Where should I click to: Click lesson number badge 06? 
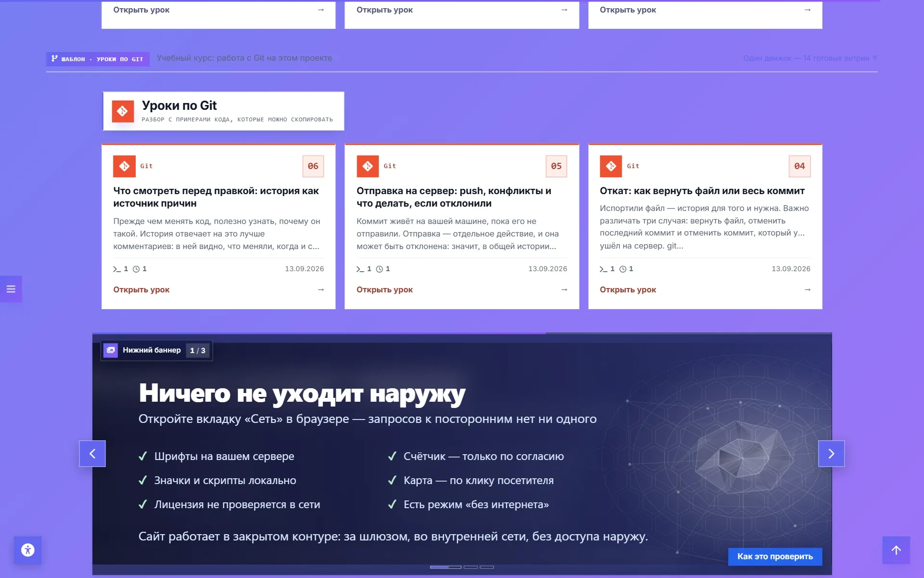(x=313, y=166)
